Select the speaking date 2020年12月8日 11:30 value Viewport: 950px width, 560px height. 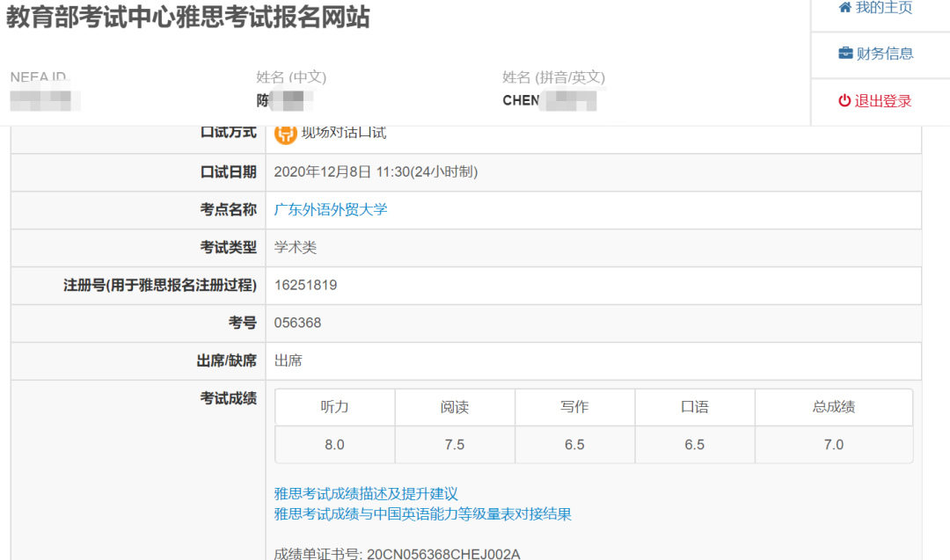(x=376, y=172)
